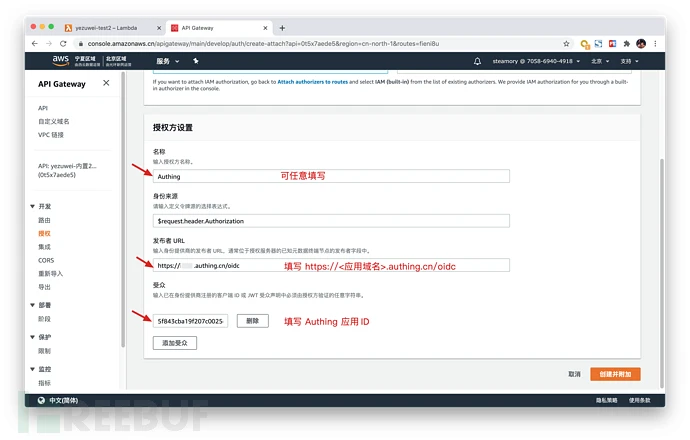Open the 支持 support dropdown
The height and width of the screenshot is (440, 690).
tap(629, 61)
